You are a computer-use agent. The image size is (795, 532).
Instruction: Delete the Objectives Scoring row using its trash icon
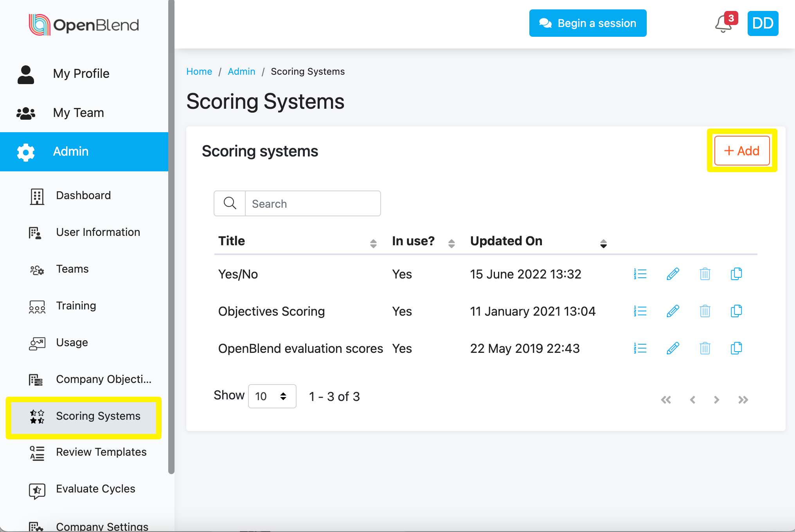pyautogui.click(x=705, y=311)
